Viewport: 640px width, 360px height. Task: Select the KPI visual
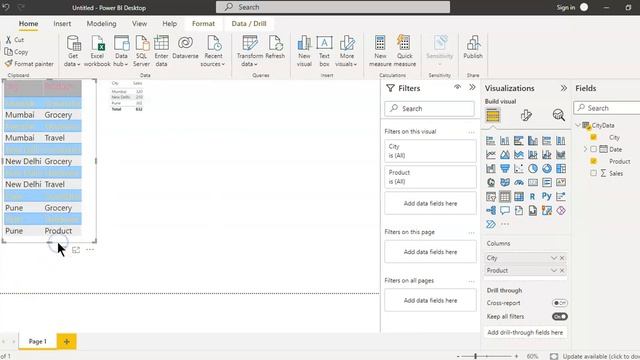pyautogui.click(x=560, y=182)
